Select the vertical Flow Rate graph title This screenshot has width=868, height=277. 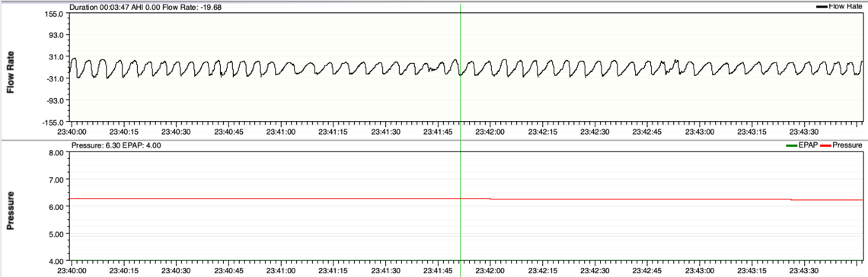pyautogui.click(x=10, y=65)
